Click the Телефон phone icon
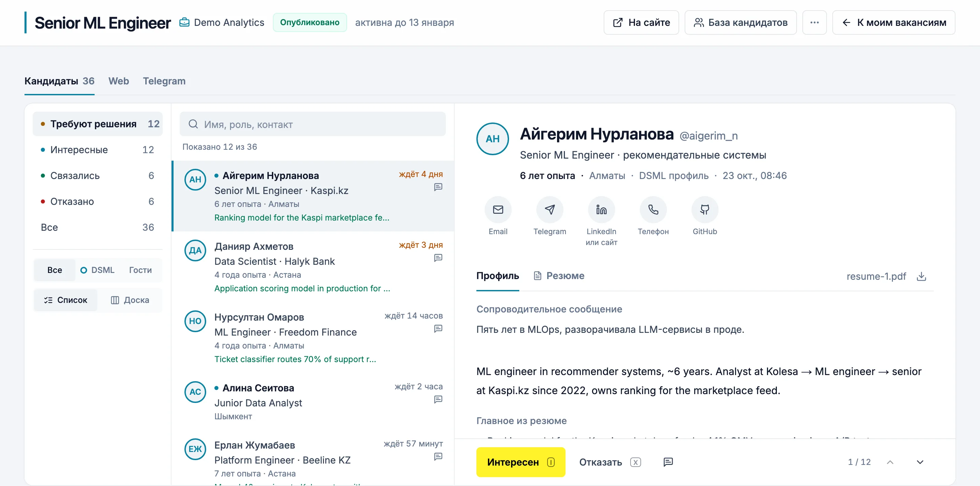The width and height of the screenshot is (980, 486). pos(653,210)
